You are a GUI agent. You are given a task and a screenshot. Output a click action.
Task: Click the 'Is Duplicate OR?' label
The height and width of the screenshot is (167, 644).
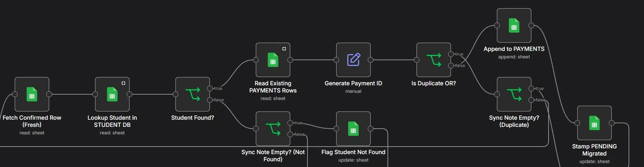click(x=434, y=83)
